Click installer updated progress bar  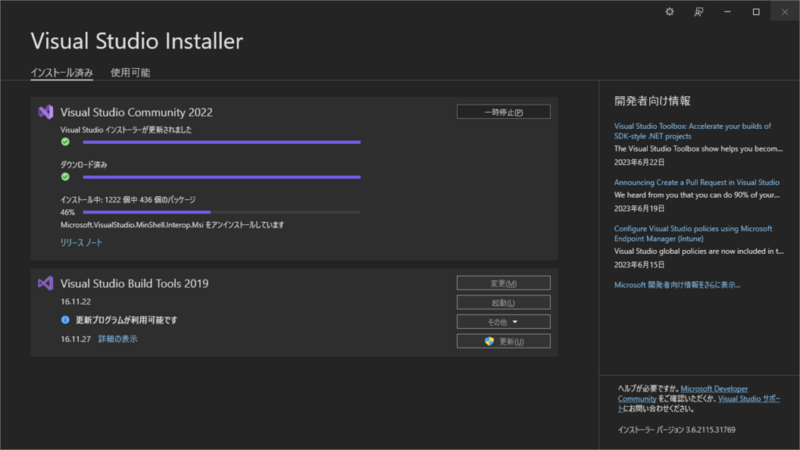click(x=221, y=142)
